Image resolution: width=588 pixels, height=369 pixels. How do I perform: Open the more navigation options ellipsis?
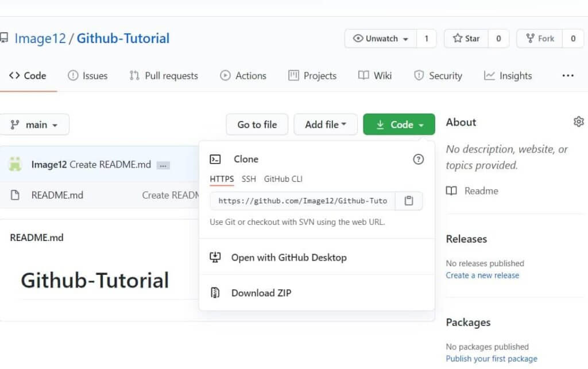pos(568,76)
